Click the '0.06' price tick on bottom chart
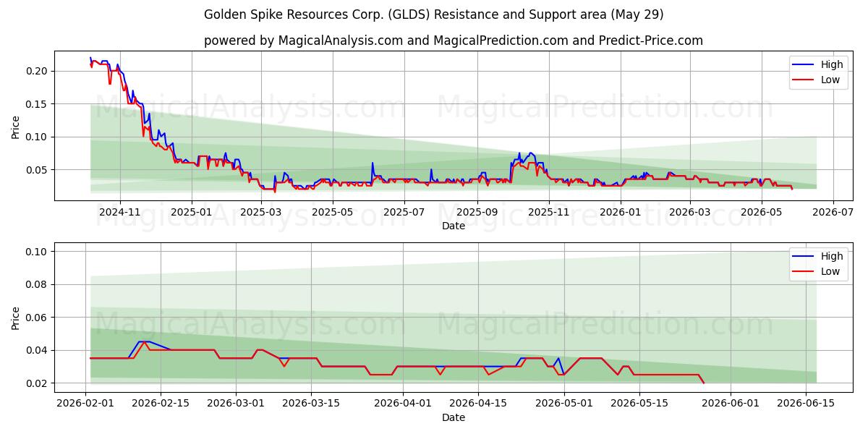 (38, 318)
